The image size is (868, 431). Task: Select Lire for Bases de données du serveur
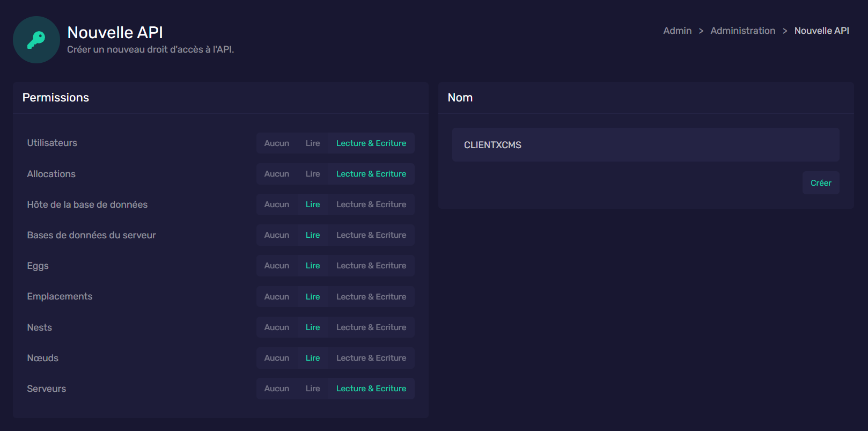312,235
